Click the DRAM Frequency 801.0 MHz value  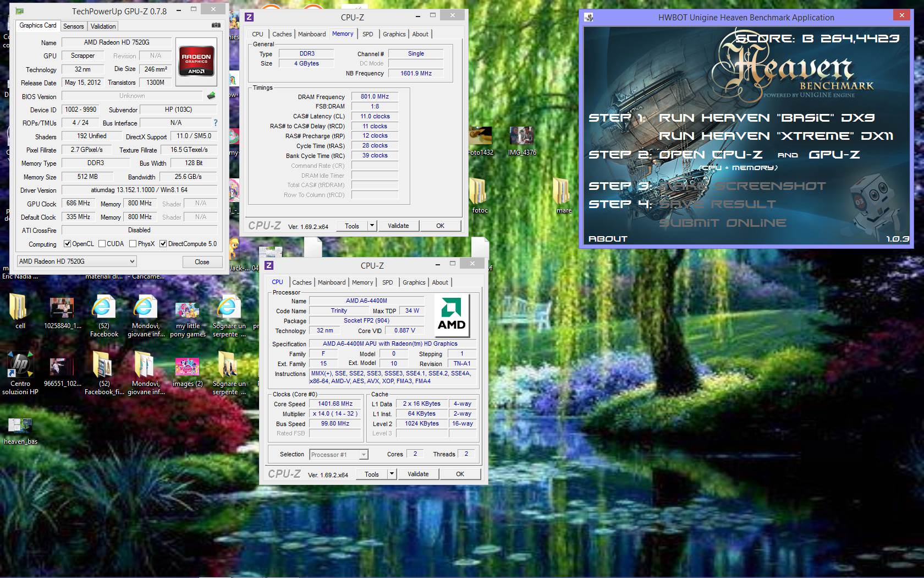point(375,97)
